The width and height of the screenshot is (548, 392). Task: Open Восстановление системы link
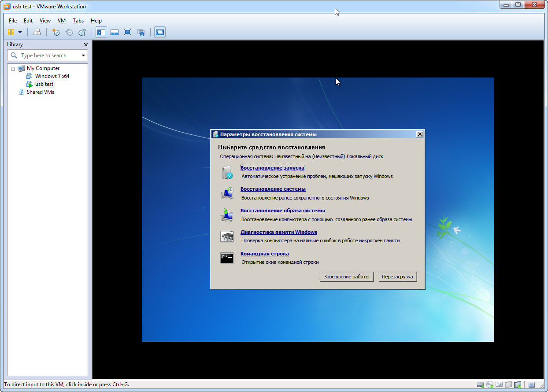click(x=273, y=189)
